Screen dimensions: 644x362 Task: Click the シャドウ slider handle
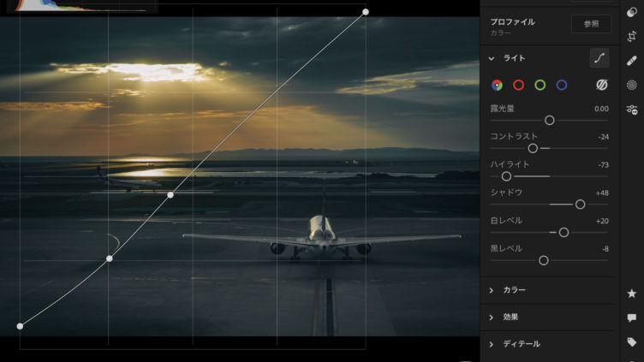click(580, 205)
